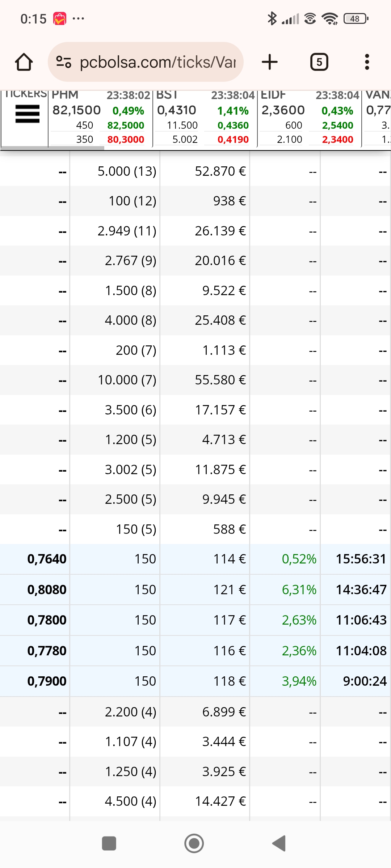Tap the site settings icon in the address bar
This screenshot has height=868, width=391.
tap(64, 62)
